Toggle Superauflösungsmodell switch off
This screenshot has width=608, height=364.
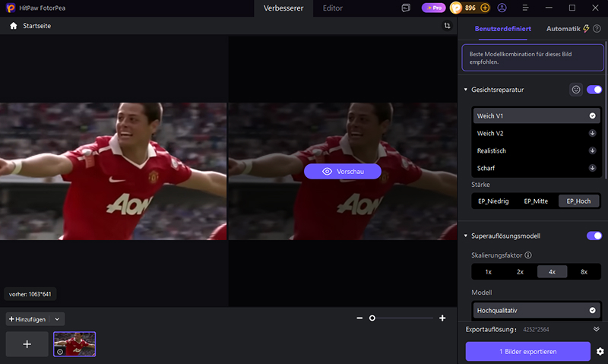[594, 236]
